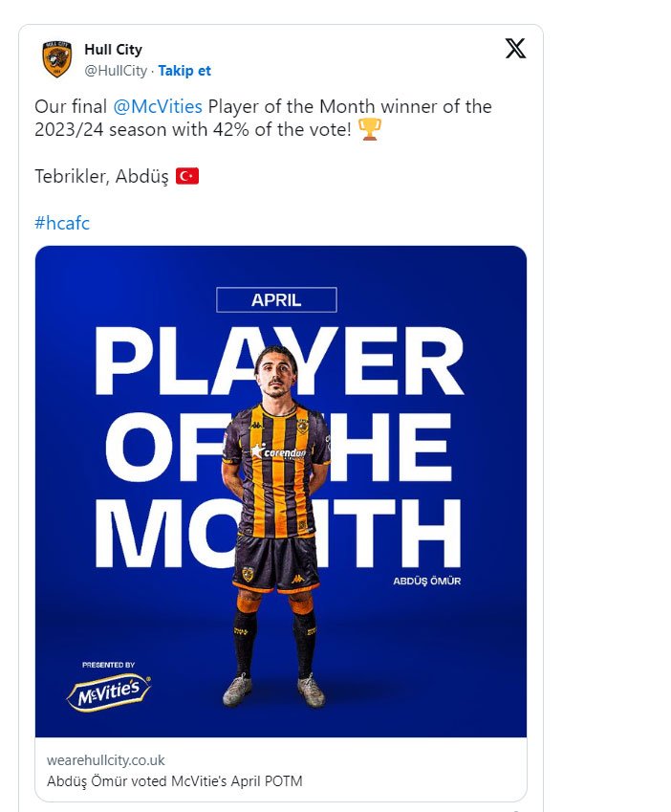Screen dimensions: 671x812
Task: Open the Hull City account name
Action: click(113, 50)
